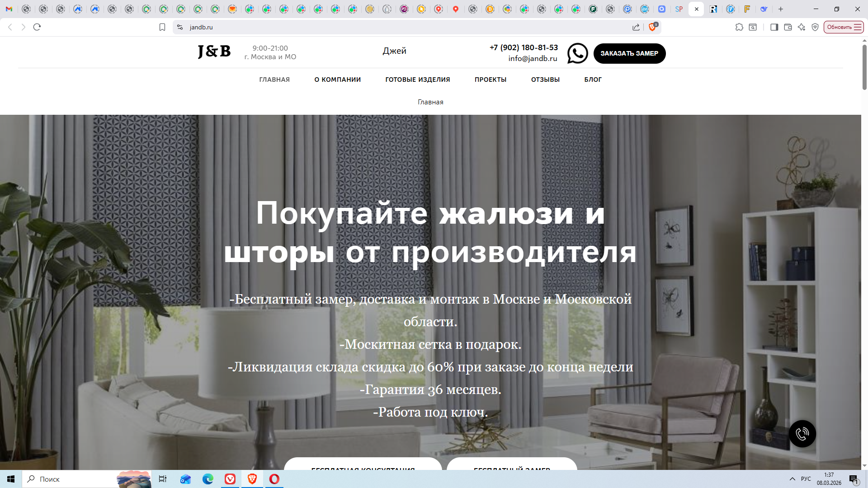Click the page vertical scrollbar thumb
868x488 pixels.
(864, 67)
